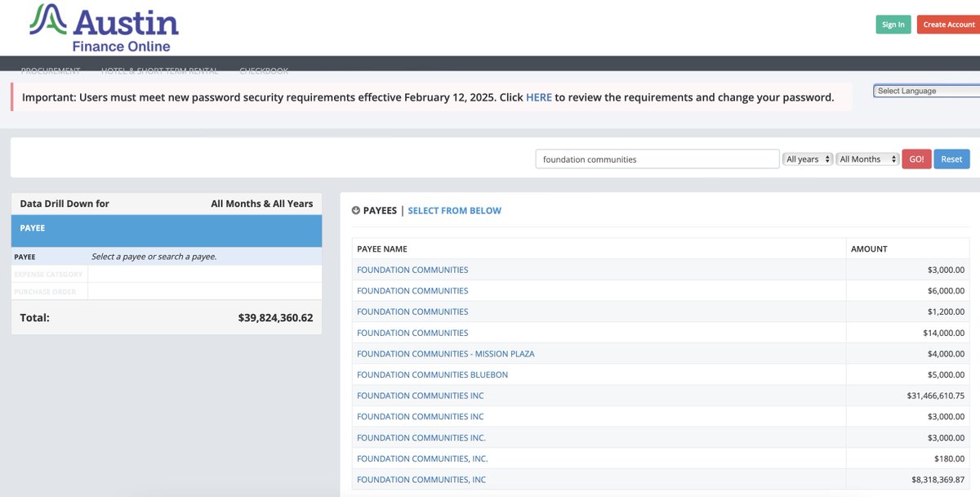Open FOUNDATION COMMUNITIES, INC payee with $8,318,369.87
The image size is (980, 497).
coord(421,480)
